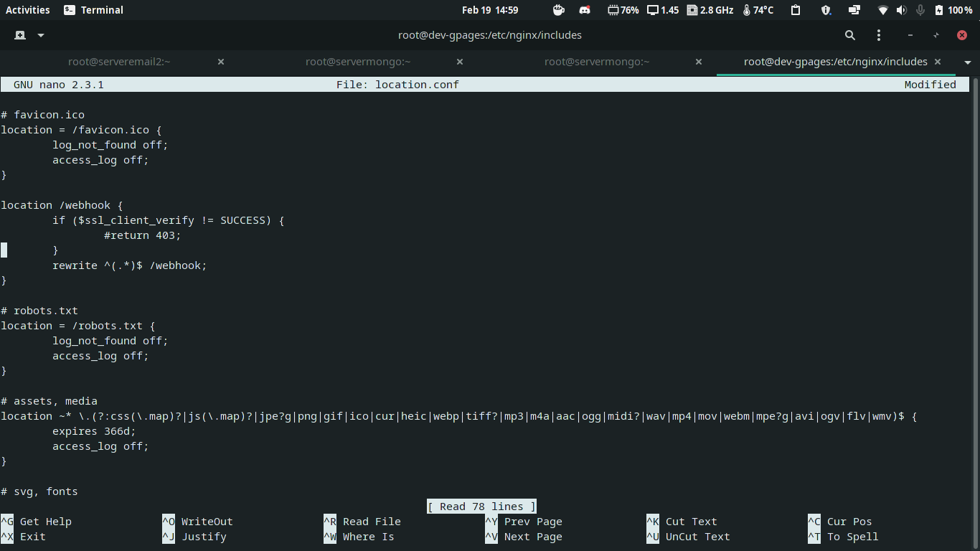Click the 'location = /favicon.ico {' line

(x=82, y=130)
